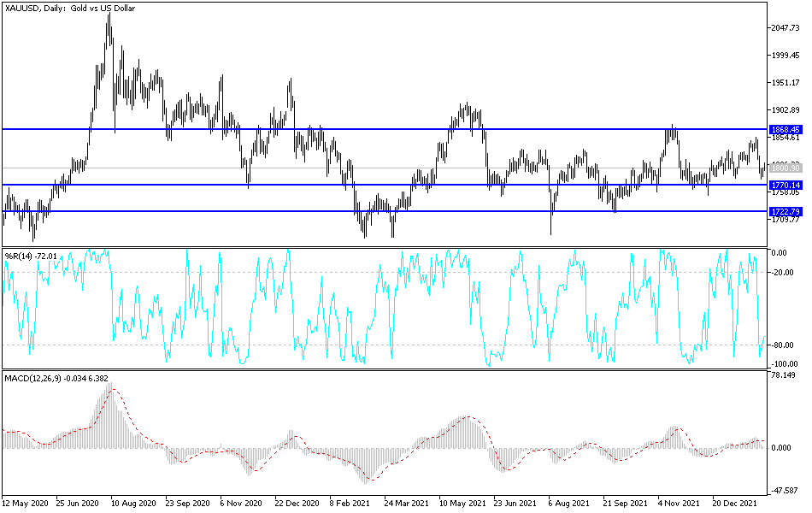This screenshot has height=513, width=812.
Task: Click the 1722.79 price level label
Action: pyautogui.click(x=785, y=211)
